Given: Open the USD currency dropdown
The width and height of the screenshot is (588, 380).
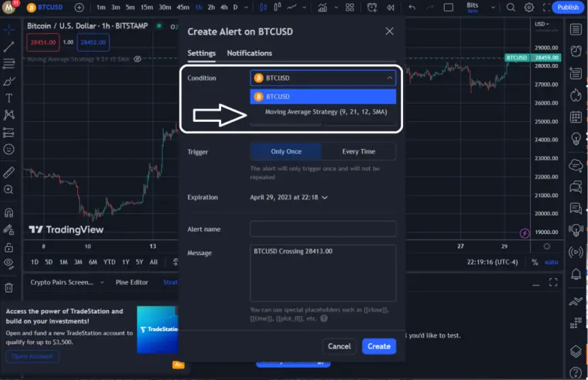Looking at the screenshot, I should coord(541,24).
